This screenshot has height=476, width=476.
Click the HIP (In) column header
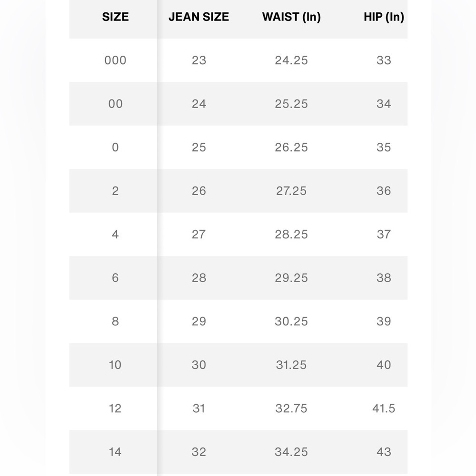(384, 17)
